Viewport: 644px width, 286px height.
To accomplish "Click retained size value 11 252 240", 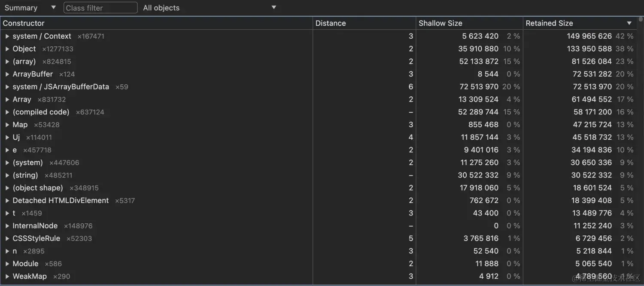I will (x=592, y=226).
